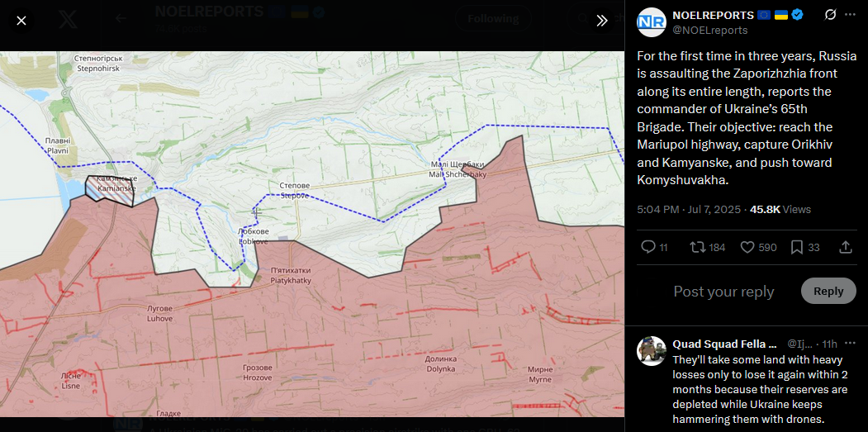Screen dimensions: 868x432
Task: Open Quad Squad Fella's avatar
Action: 651,350
